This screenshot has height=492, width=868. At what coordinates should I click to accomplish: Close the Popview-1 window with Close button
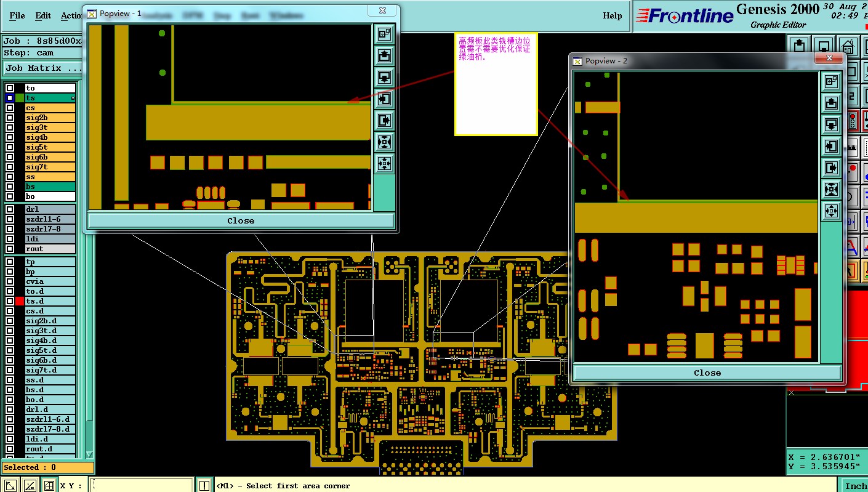click(241, 220)
